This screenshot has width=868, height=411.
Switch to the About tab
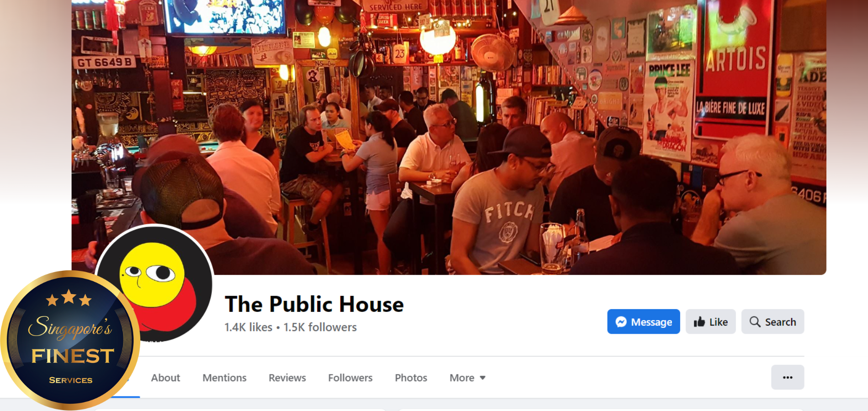[x=165, y=378]
